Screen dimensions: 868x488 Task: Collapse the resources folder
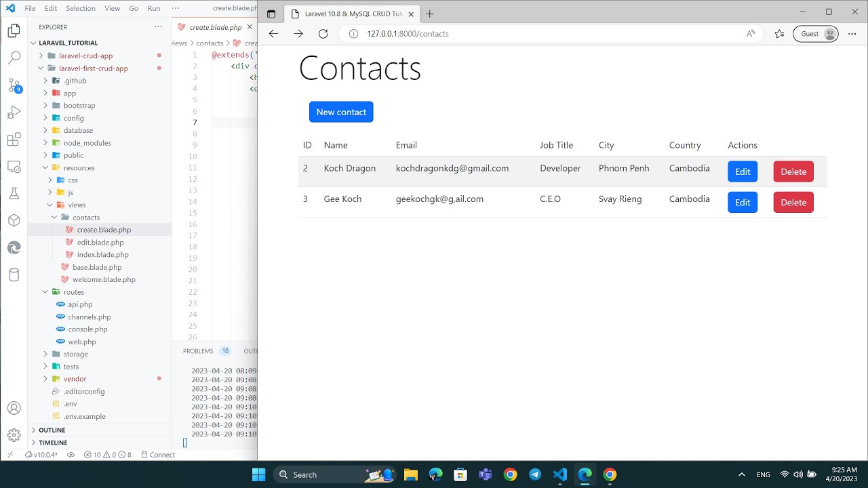point(79,168)
